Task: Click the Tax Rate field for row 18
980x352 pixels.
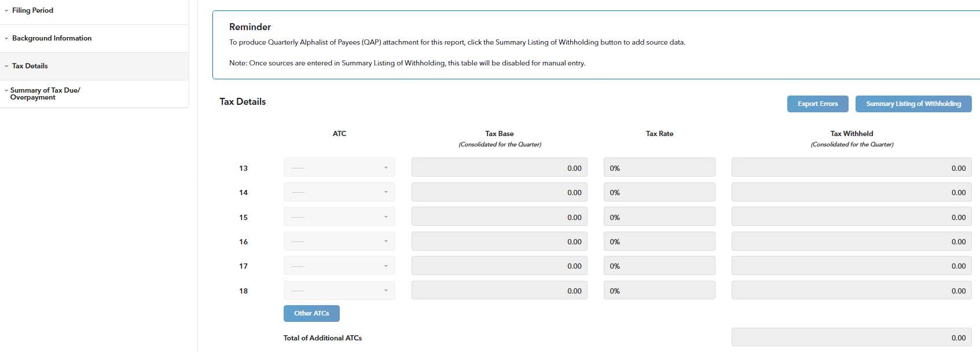Action: (x=659, y=291)
